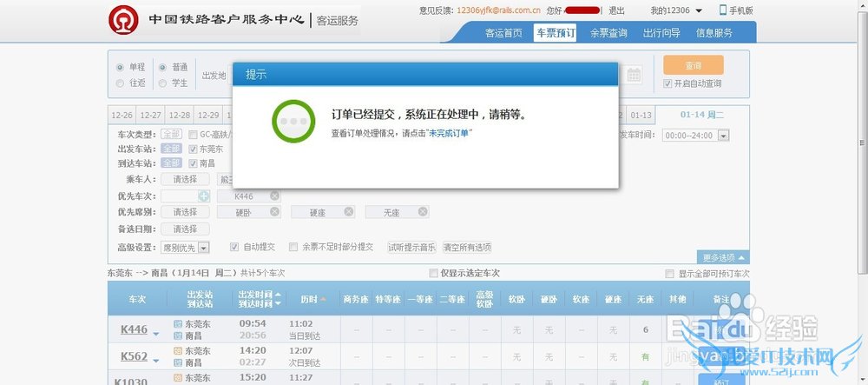Open 优先席别 请选择 selector
The height and width of the screenshot is (385, 868).
tap(185, 212)
